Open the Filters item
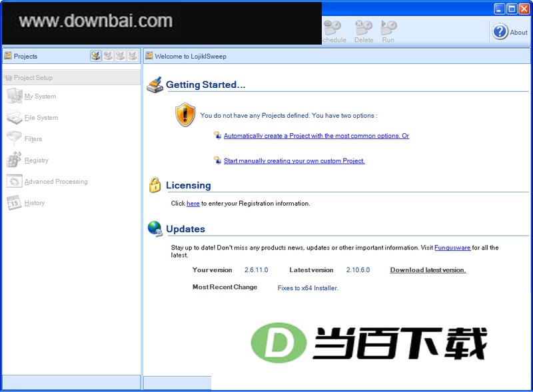 click(x=24, y=138)
